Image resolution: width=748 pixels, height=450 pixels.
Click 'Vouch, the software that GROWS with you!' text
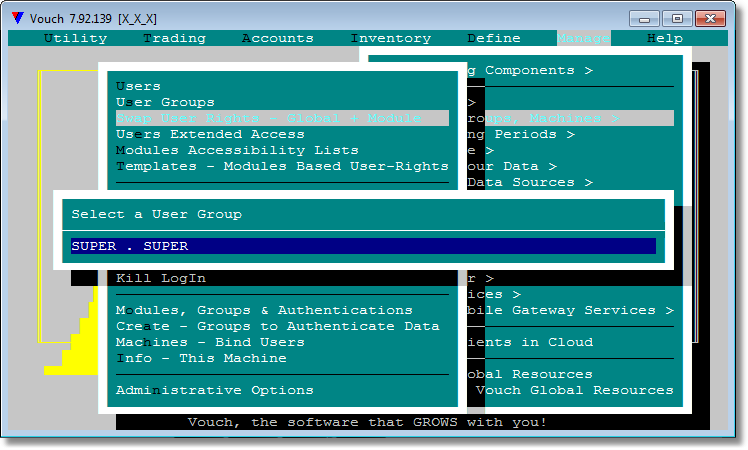tap(367, 422)
